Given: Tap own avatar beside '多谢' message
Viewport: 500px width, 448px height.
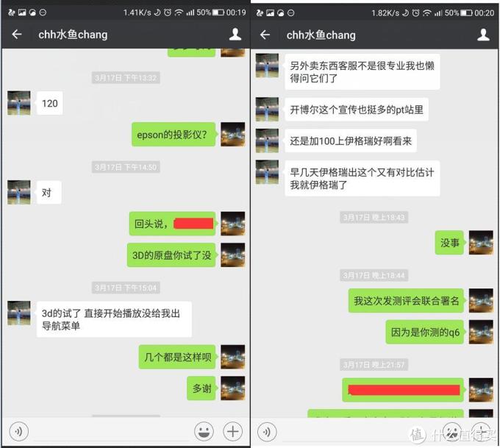Looking at the screenshot, I should click(233, 388).
